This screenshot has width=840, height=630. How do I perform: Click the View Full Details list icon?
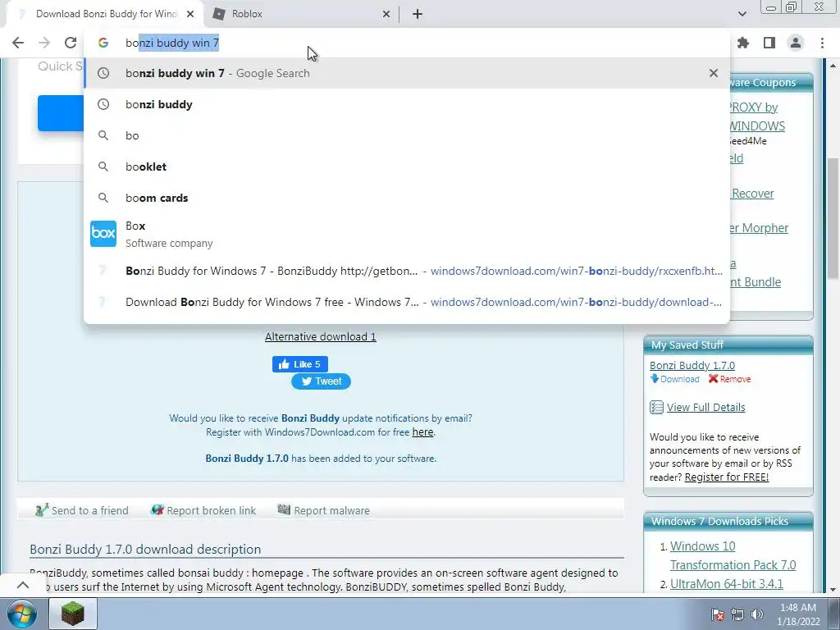point(656,407)
